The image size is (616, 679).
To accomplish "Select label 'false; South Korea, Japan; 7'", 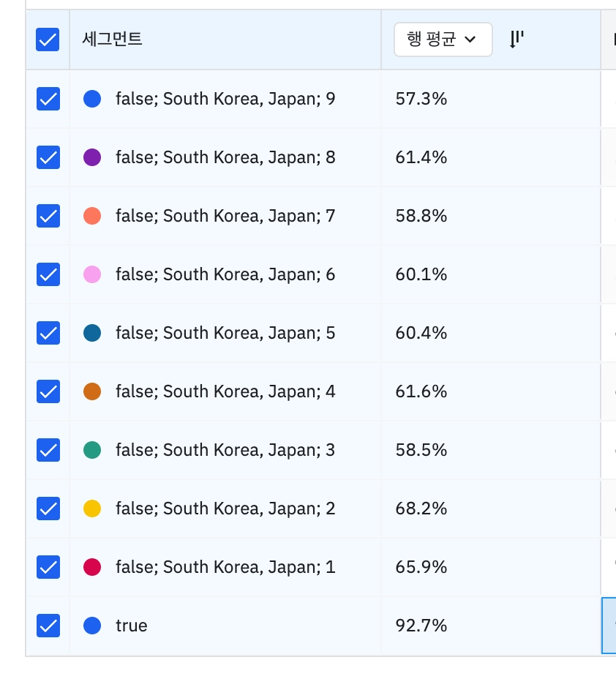I will click(225, 216).
